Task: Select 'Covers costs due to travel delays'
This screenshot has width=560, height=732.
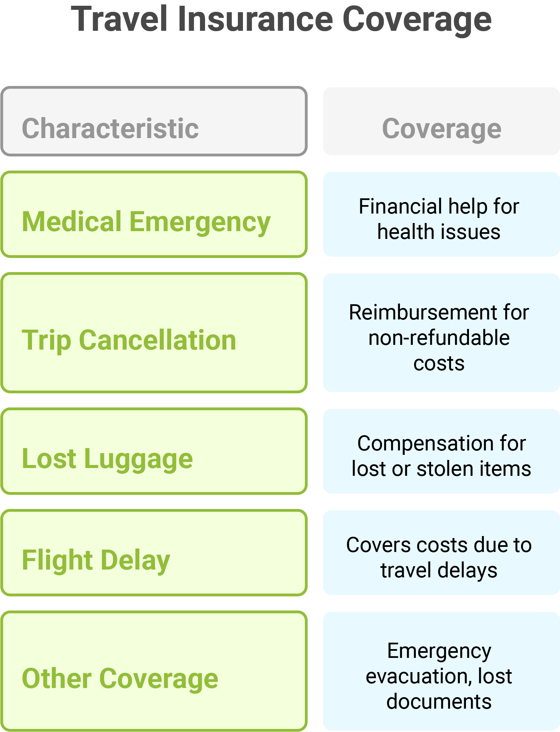Action: tap(441, 553)
